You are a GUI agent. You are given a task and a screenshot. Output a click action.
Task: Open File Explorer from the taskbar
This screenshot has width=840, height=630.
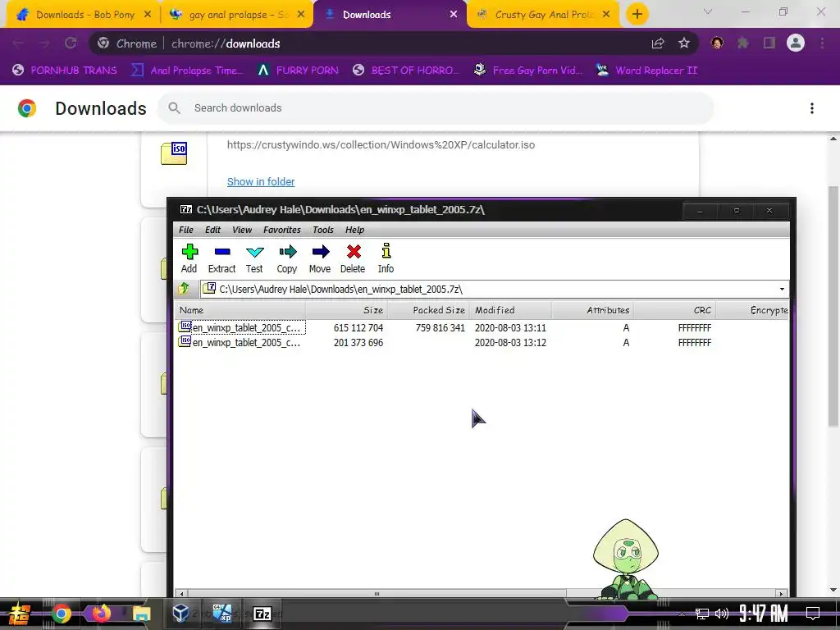tap(142, 614)
